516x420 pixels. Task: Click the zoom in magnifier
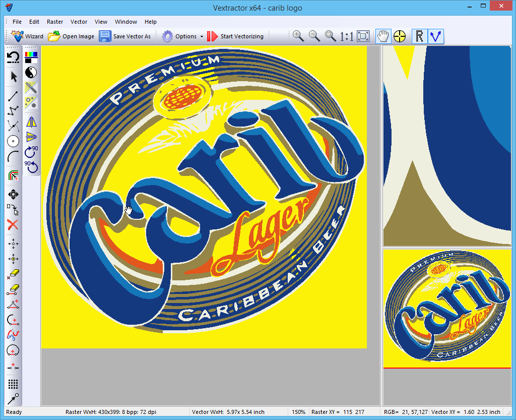pyautogui.click(x=298, y=36)
